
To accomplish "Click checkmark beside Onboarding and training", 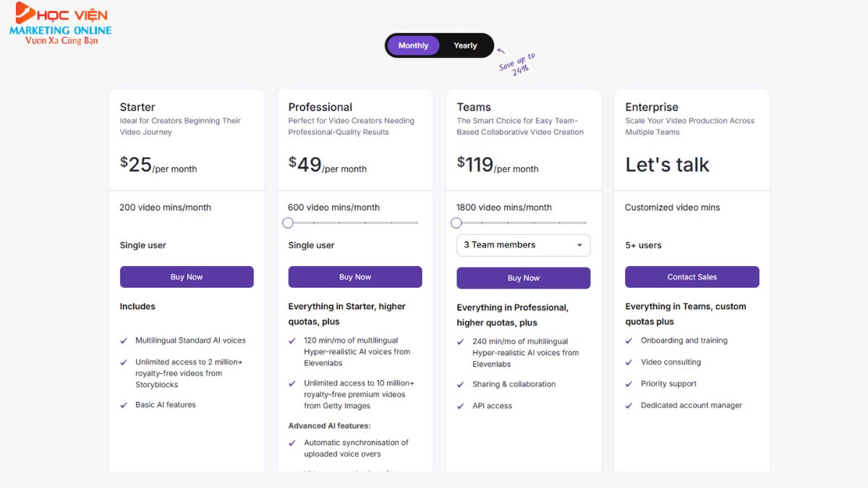I will (x=629, y=341).
